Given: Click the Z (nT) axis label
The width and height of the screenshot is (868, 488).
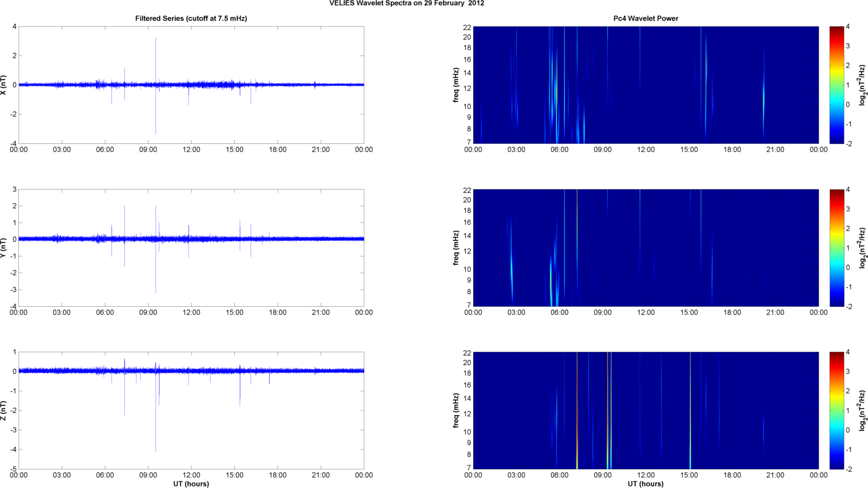Looking at the screenshot, I should (4, 411).
